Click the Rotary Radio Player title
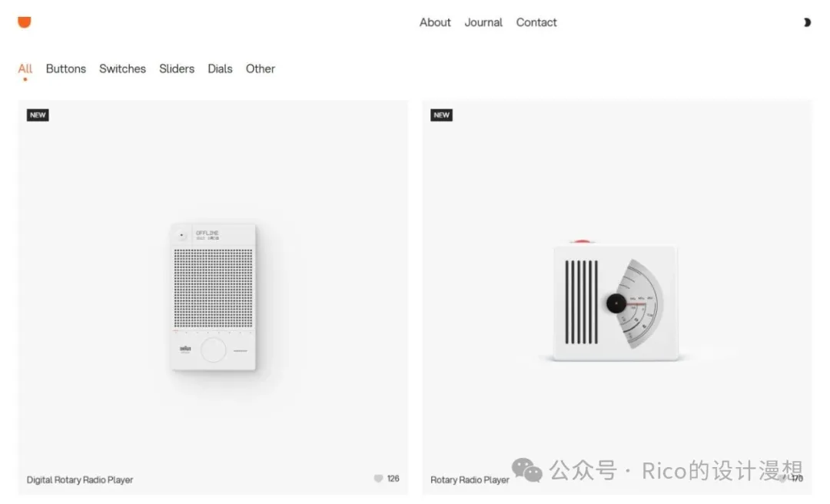Image resolution: width=830 pixels, height=504 pixels. coord(470,479)
